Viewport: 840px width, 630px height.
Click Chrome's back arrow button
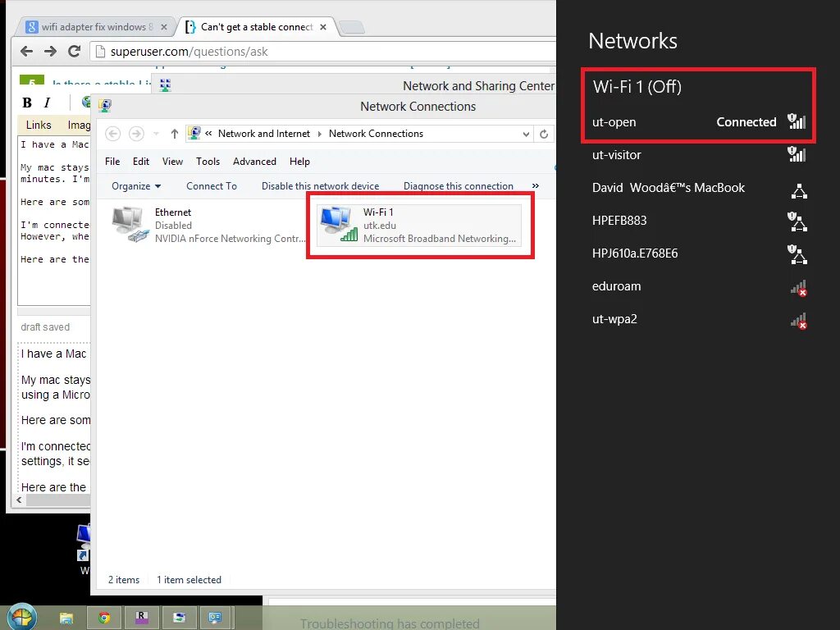tap(26, 52)
